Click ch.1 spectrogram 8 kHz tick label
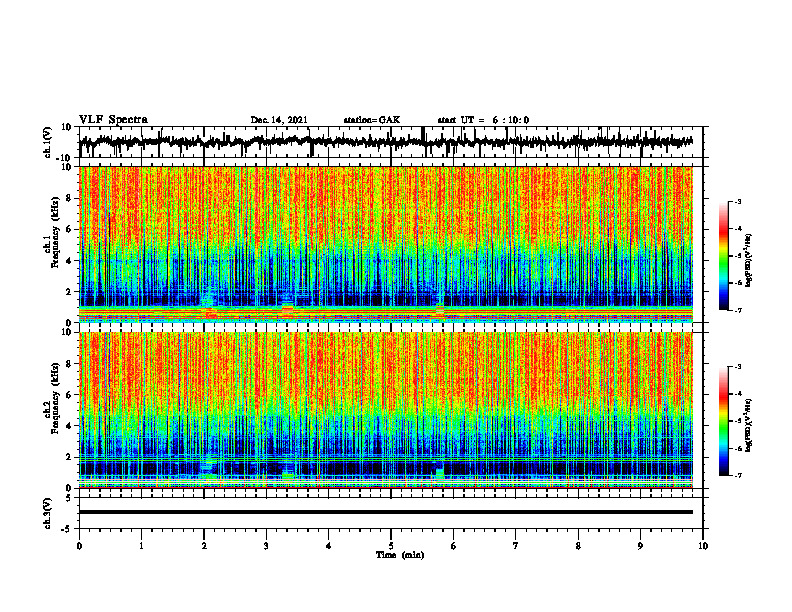The image size is (792, 612). tap(69, 198)
